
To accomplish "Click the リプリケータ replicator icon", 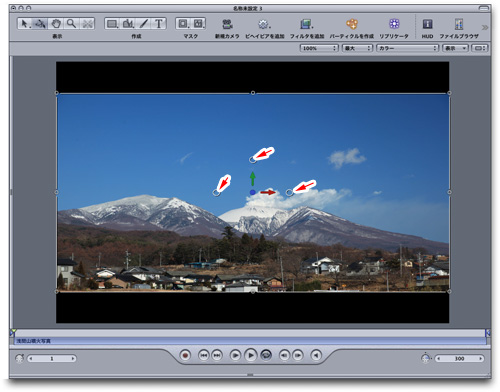I will [x=394, y=24].
